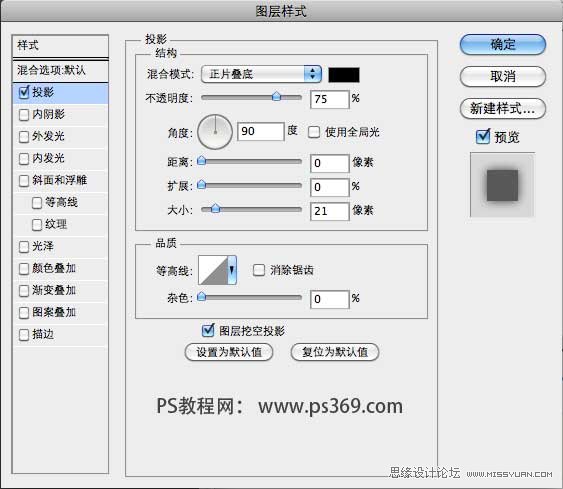Image resolution: width=563 pixels, height=489 pixels.
Task: Click the 大小 size slider handle
Action: click(x=215, y=208)
